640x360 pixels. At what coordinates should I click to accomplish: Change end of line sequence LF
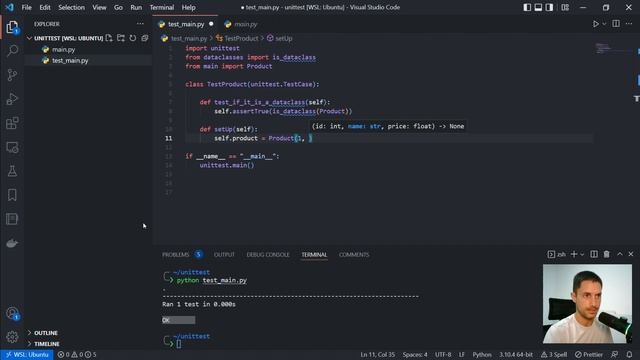pos(462,354)
